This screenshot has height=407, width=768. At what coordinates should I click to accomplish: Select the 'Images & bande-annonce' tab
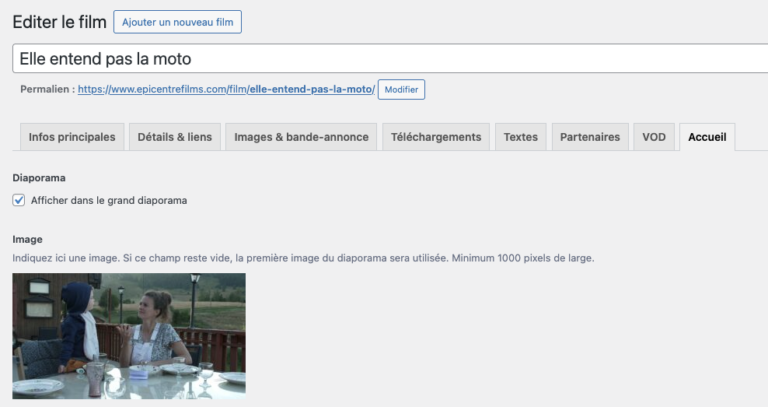301,137
